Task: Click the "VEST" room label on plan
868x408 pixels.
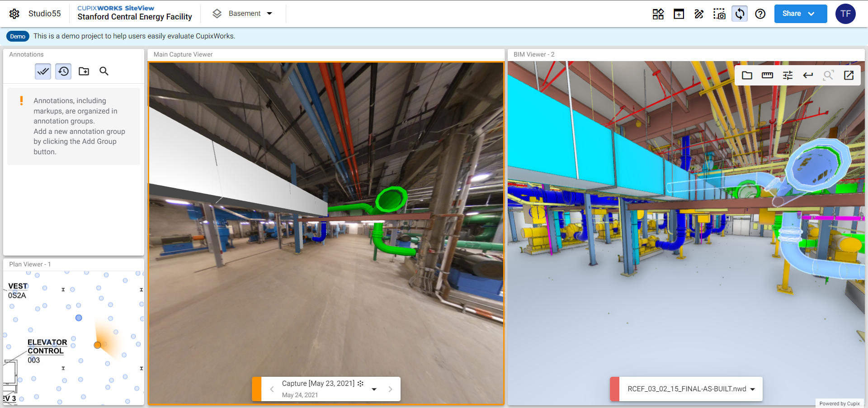Action: click(18, 286)
